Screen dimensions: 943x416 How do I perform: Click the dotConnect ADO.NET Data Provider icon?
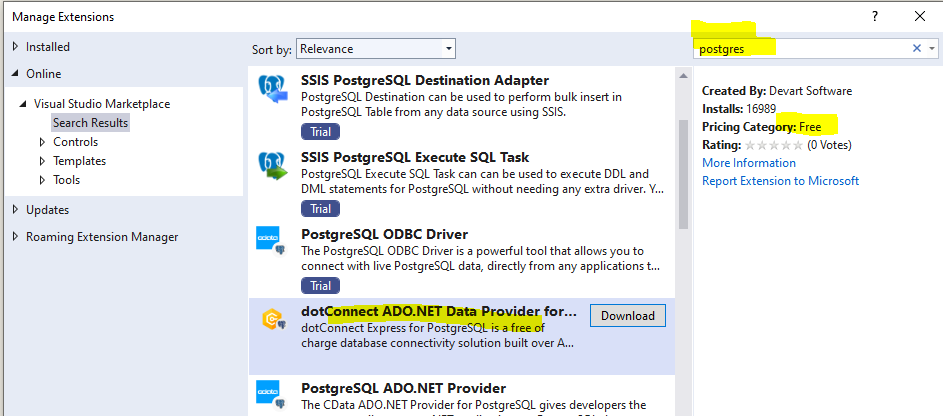pos(272,320)
